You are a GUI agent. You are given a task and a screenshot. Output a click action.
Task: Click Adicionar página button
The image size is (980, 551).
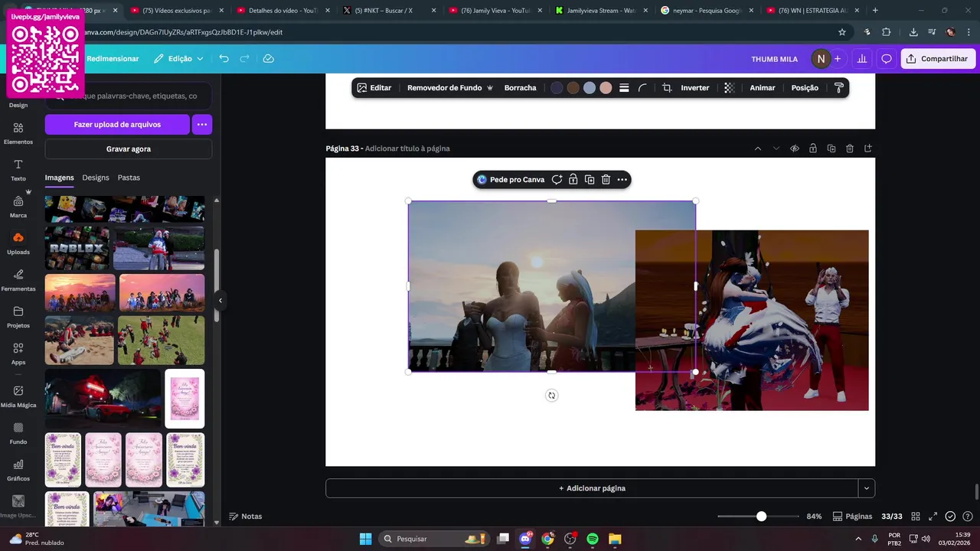(592, 488)
